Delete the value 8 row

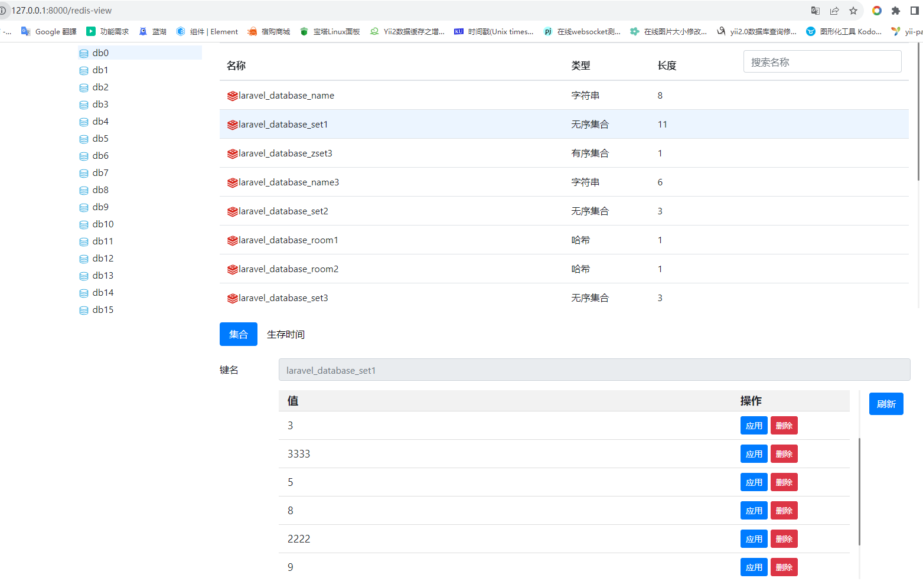pos(784,511)
